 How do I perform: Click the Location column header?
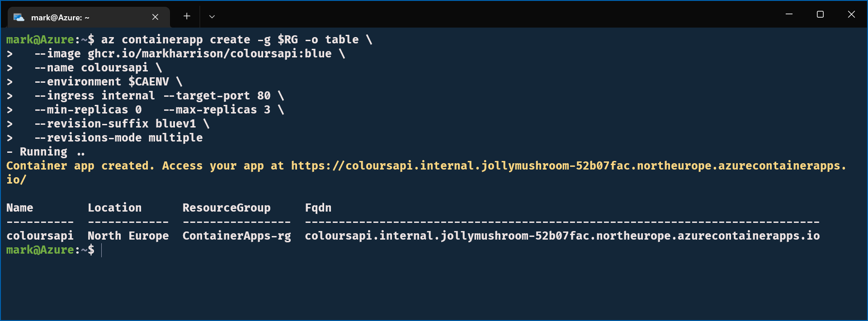pyautogui.click(x=114, y=208)
